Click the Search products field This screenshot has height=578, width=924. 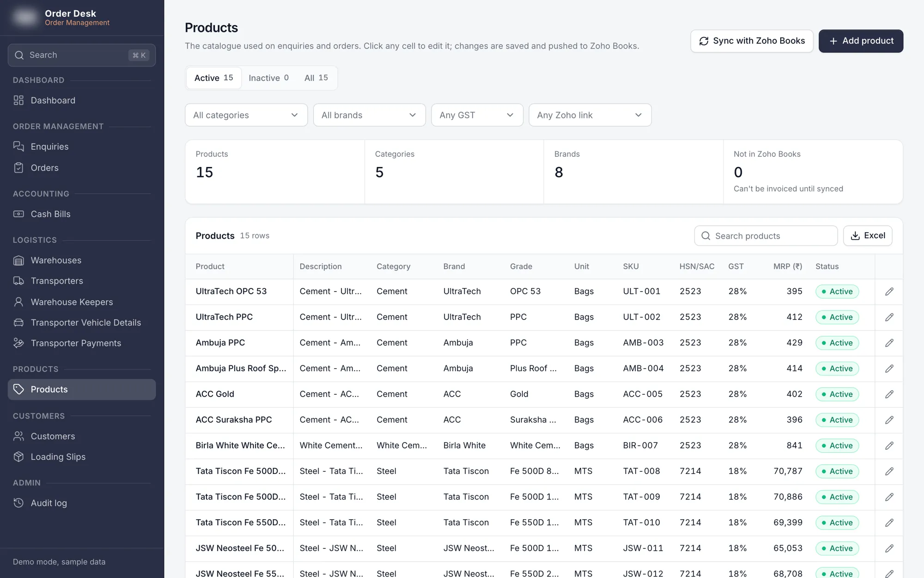766,236
